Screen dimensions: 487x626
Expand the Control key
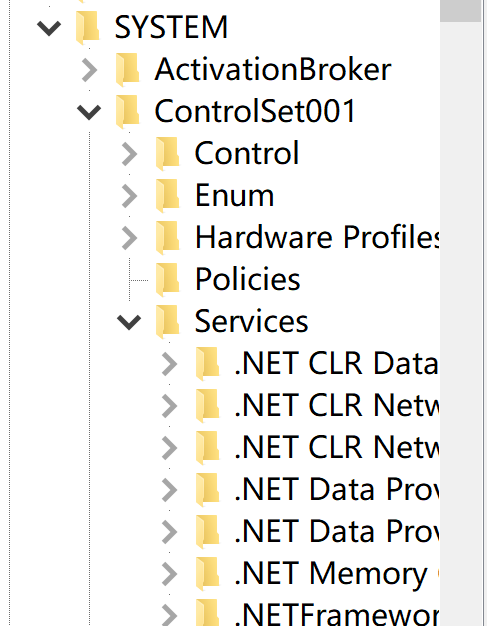(x=129, y=154)
